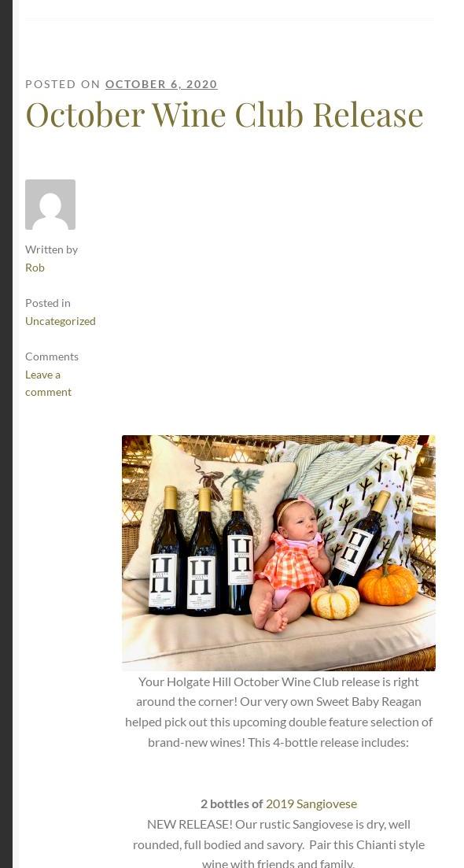Open the Uncategorized category link

click(x=61, y=321)
